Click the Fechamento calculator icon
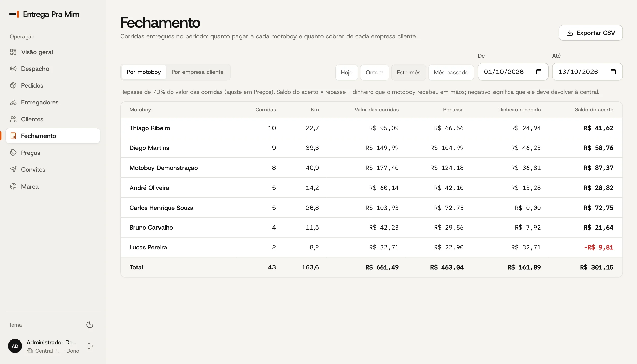This screenshot has width=637, height=364. (13, 136)
